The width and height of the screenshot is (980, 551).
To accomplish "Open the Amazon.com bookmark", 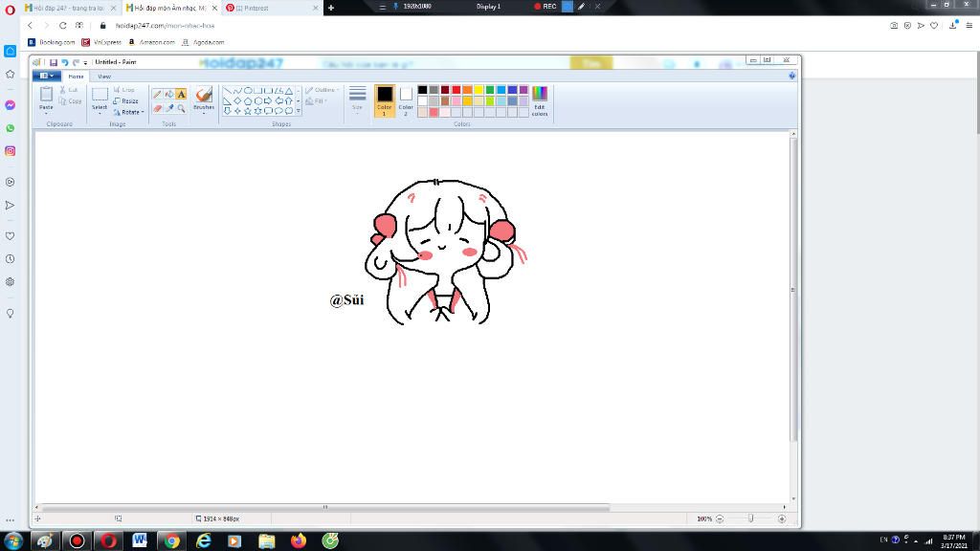I will tap(151, 42).
